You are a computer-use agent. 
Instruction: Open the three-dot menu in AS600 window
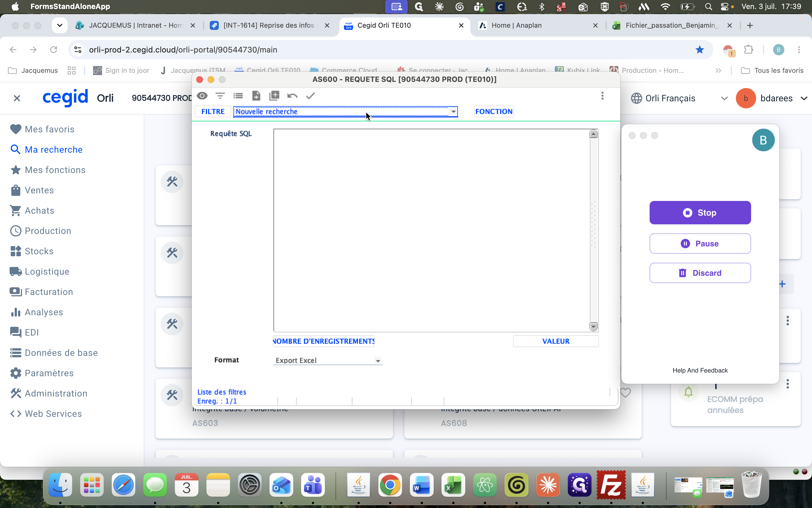602,96
